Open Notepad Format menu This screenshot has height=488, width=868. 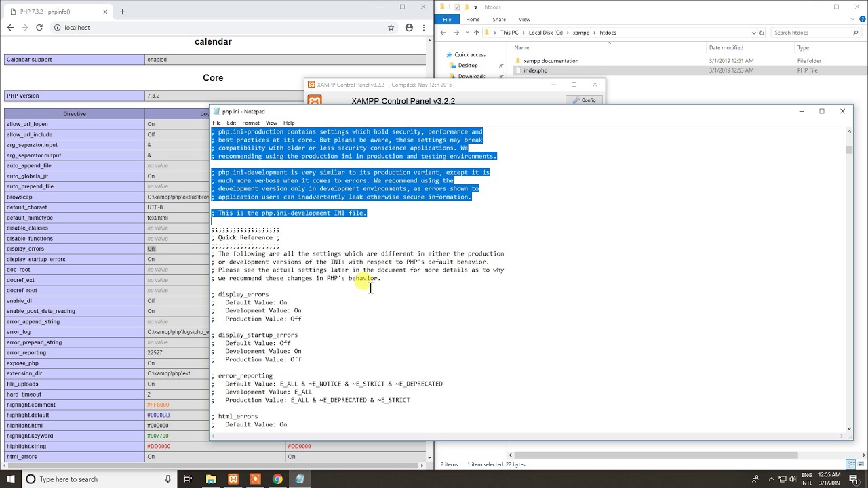coord(251,123)
